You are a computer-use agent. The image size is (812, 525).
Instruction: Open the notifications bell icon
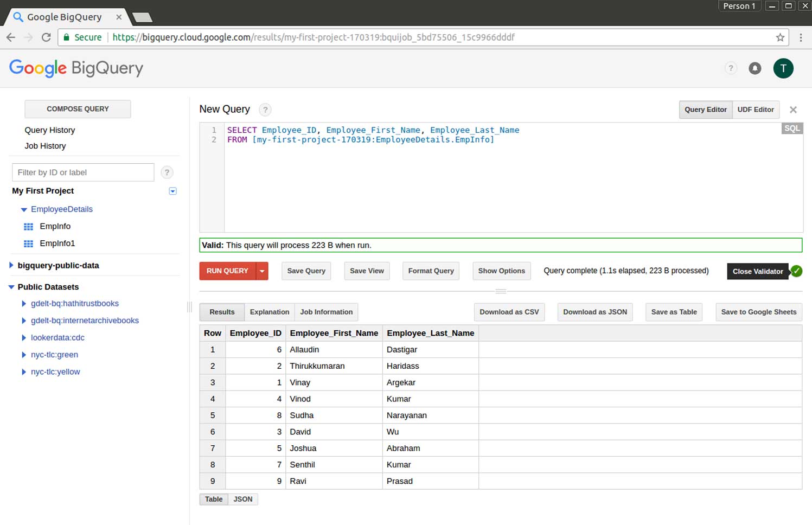tap(755, 68)
